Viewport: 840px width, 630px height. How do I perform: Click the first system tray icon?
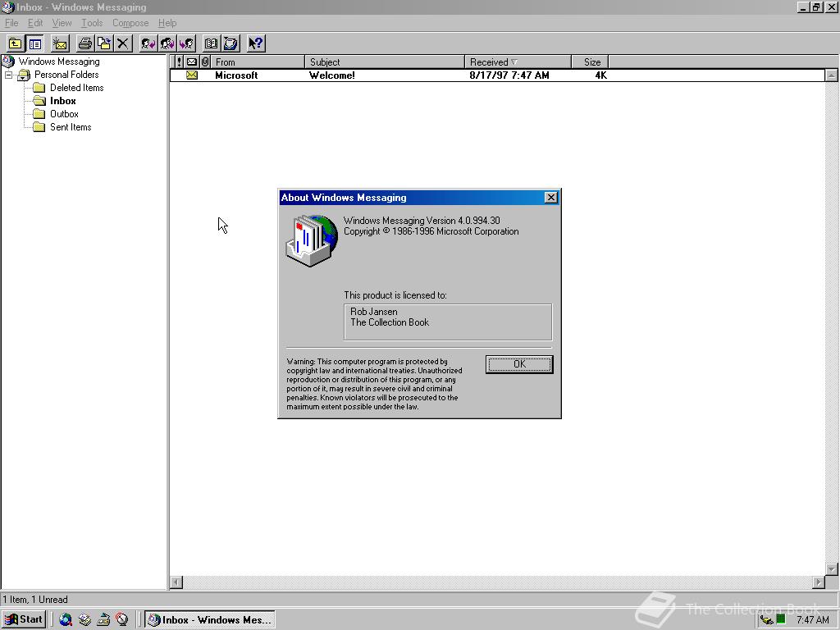(x=767, y=620)
